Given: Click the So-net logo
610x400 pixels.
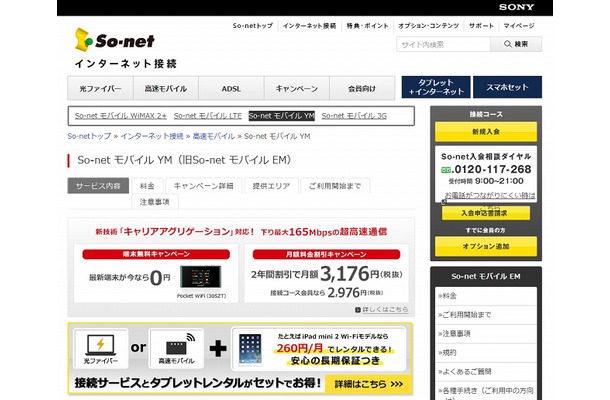Looking at the screenshot, I should (x=115, y=40).
